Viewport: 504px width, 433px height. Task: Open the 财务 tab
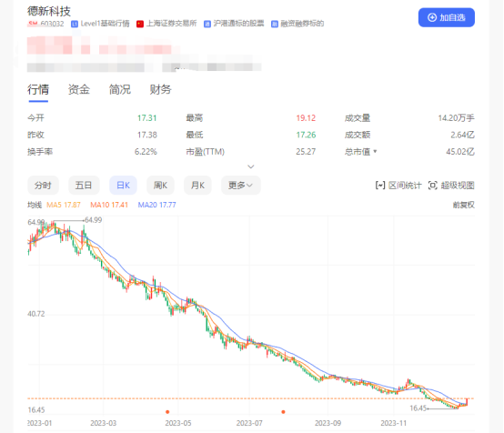[x=160, y=89]
